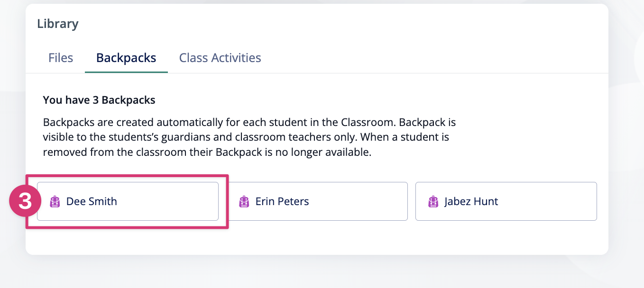Click the backpack icon next to Erin Peters
644x288 pixels.
[244, 202]
